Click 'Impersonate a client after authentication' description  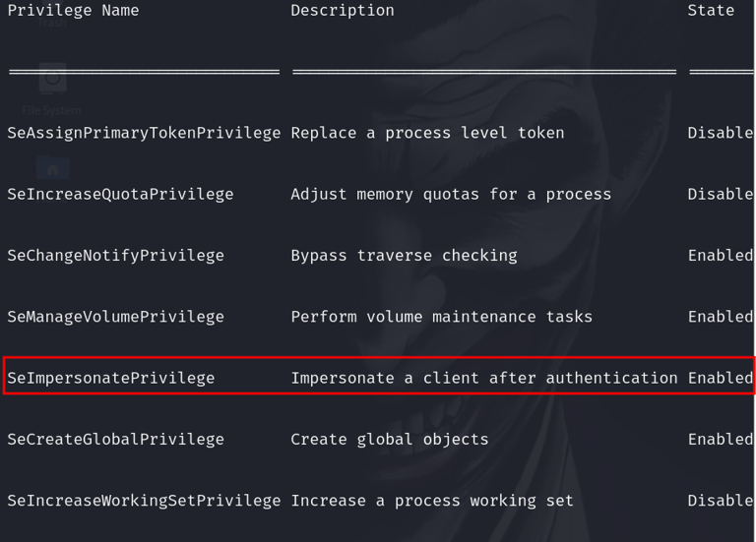click(484, 378)
